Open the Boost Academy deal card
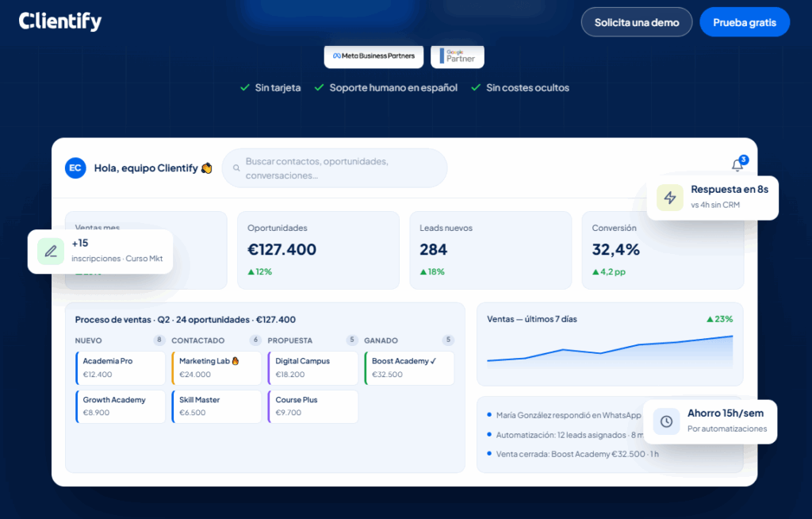812x519 pixels. (x=409, y=367)
